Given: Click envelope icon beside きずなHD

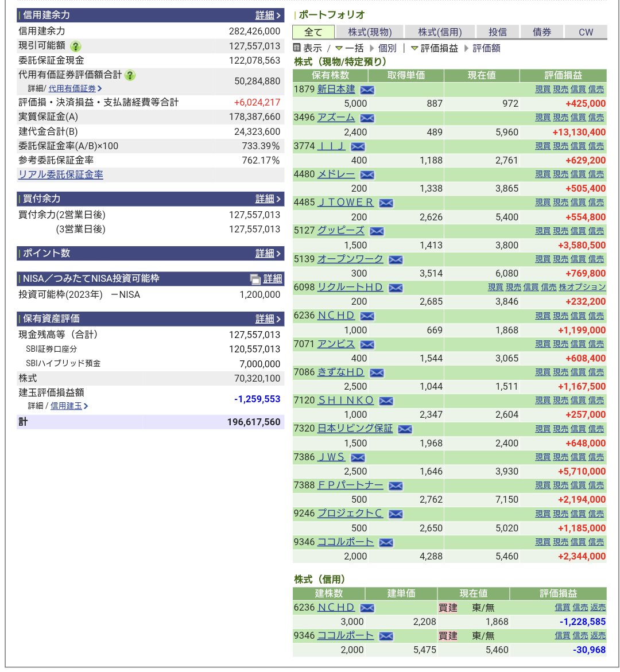Looking at the screenshot, I should pos(377,373).
